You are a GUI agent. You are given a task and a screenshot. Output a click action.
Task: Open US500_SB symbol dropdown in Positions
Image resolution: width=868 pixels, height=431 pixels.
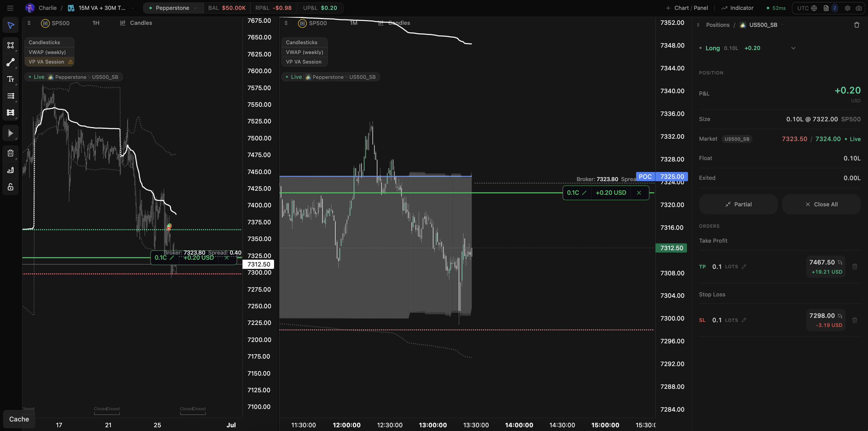pyautogui.click(x=762, y=25)
